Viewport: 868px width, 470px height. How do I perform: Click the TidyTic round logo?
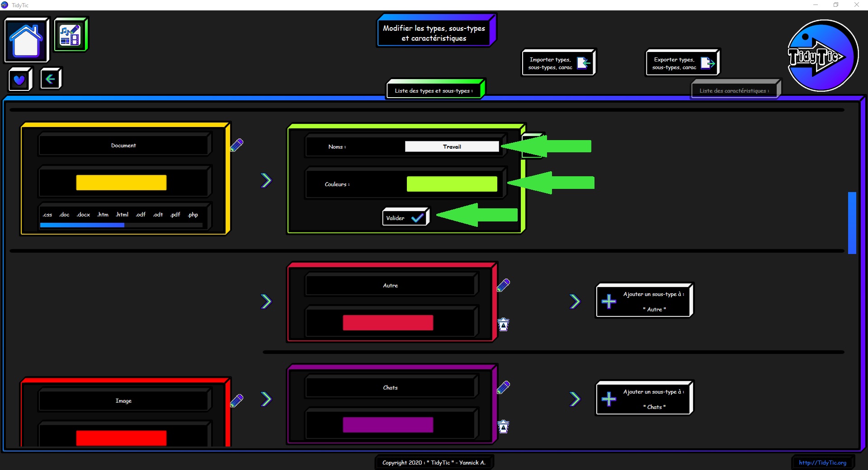822,56
